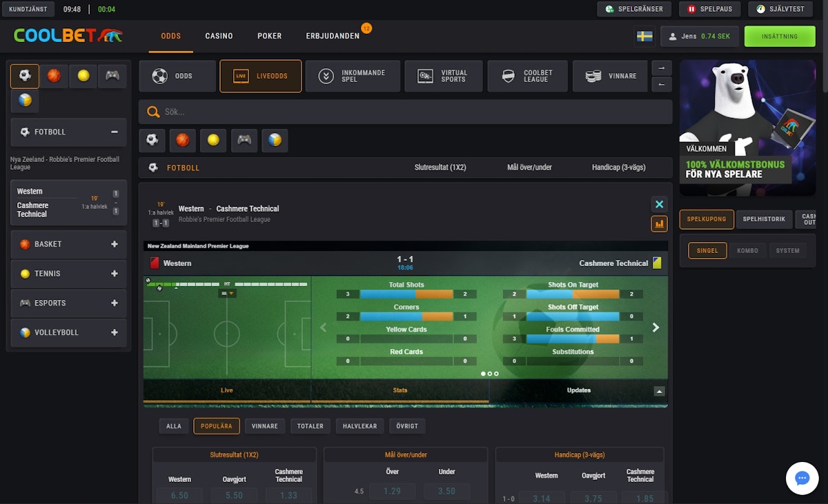This screenshot has width=828, height=504.
Task: Bet on Western at odds 6.50
Action: click(x=179, y=496)
